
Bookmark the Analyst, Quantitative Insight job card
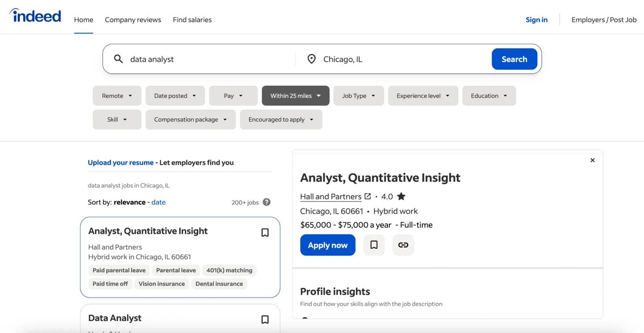pos(265,233)
